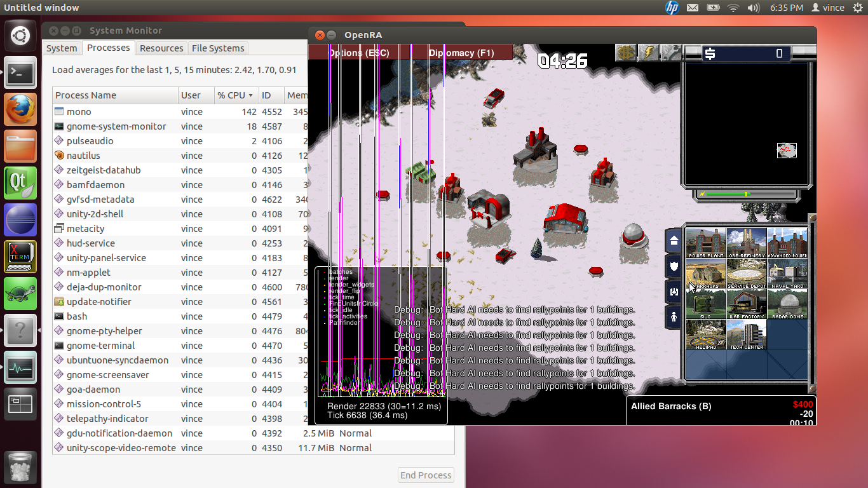The width and height of the screenshot is (868, 488).
Task: Activate the Sell mode dollar icon
Action: coord(626,52)
